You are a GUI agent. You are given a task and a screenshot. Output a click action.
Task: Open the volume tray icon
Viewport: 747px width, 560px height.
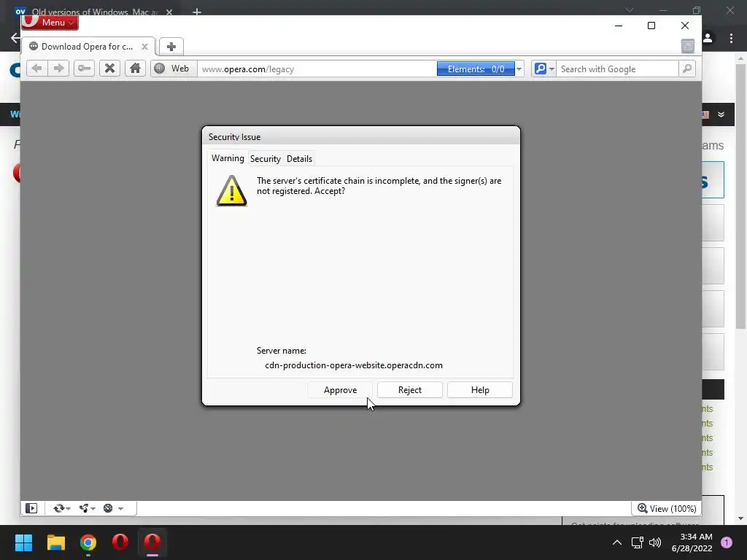tap(655, 542)
